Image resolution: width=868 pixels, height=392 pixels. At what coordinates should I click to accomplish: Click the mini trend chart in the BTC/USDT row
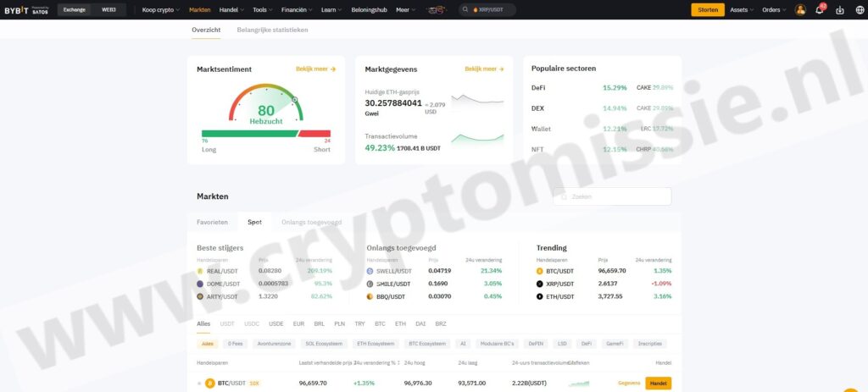[579, 384]
